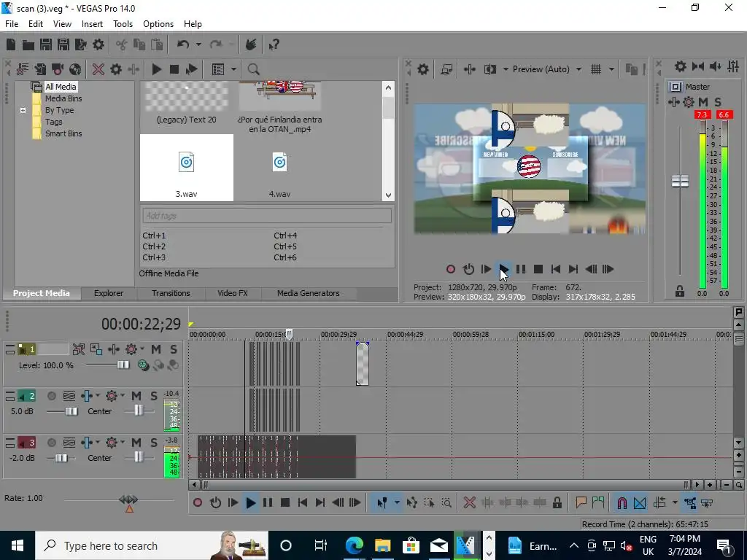Click the Split Screen View icon in preview
The width and height of the screenshot is (747, 560).
click(x=489, y=69)
